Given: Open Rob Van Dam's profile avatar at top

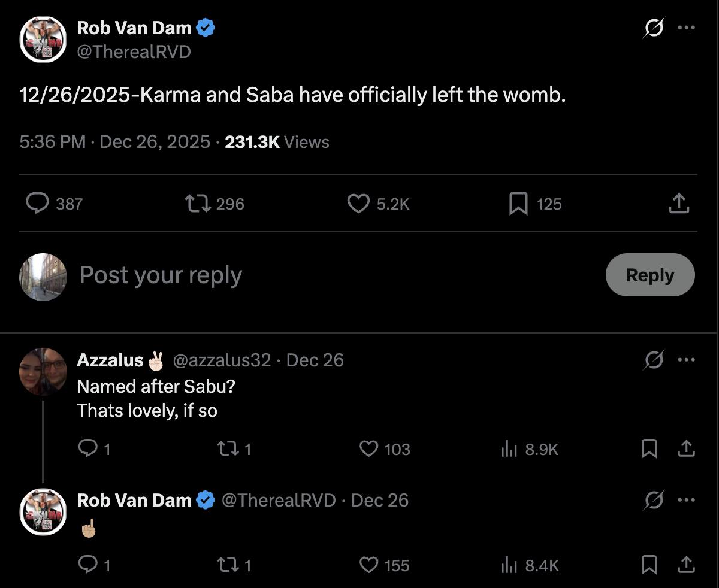Looking at the screenshot, I should [x=43, y=40].
